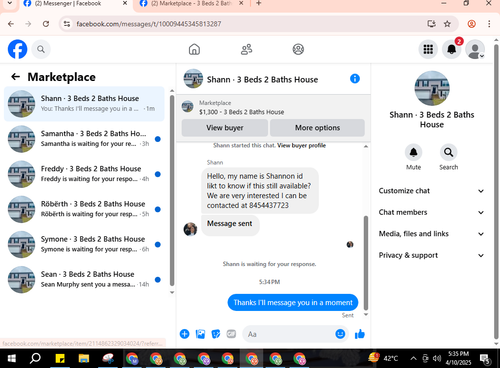This screenshot has width=500, height=368.
Task: Open volume control in tray
Action: tap(437, 359)
